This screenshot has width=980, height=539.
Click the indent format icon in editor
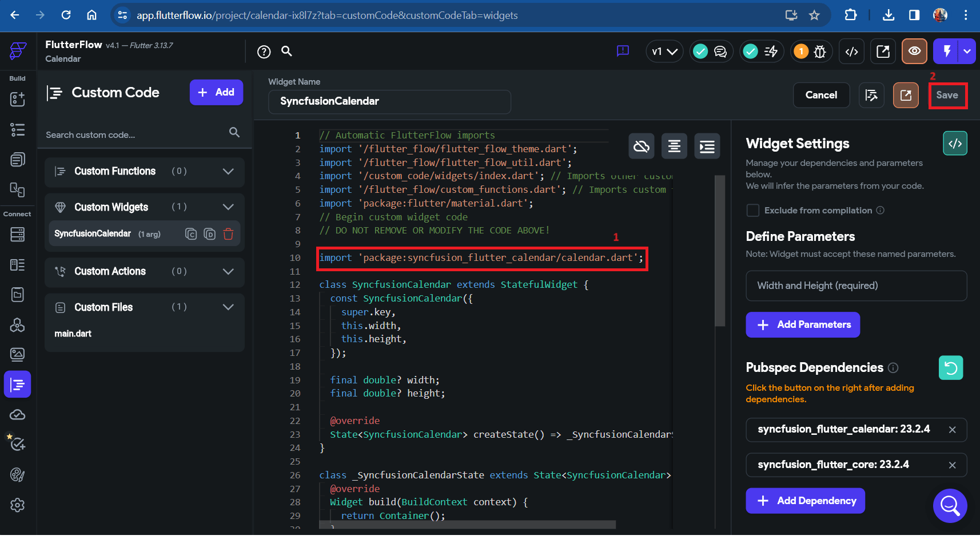[x=707, y=146]
